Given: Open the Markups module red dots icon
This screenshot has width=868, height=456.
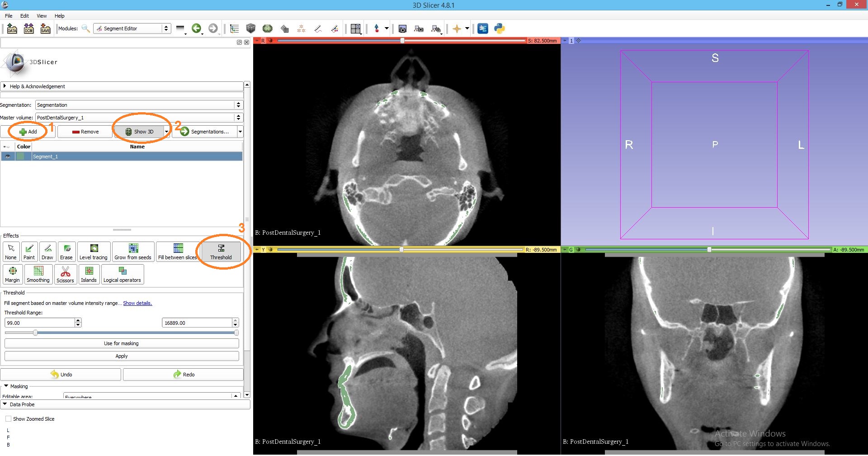Looking at the screenshot, I should [x=301, y=28].
